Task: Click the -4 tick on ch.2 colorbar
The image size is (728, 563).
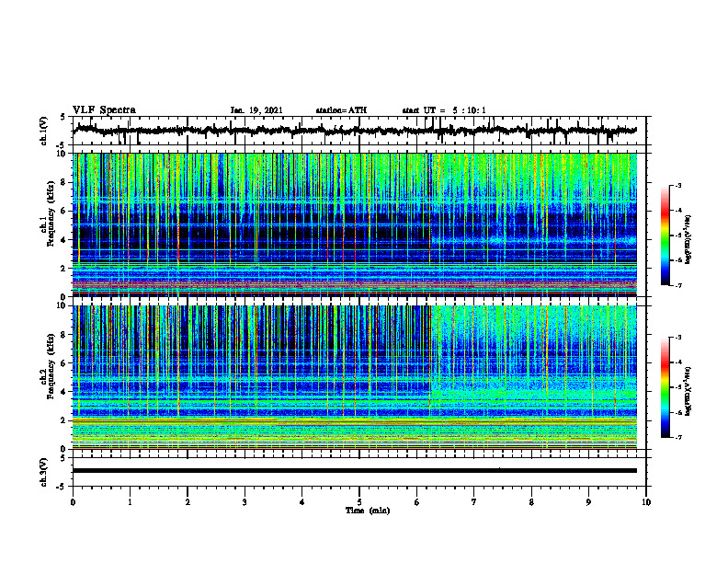Action: coord(677,362)
